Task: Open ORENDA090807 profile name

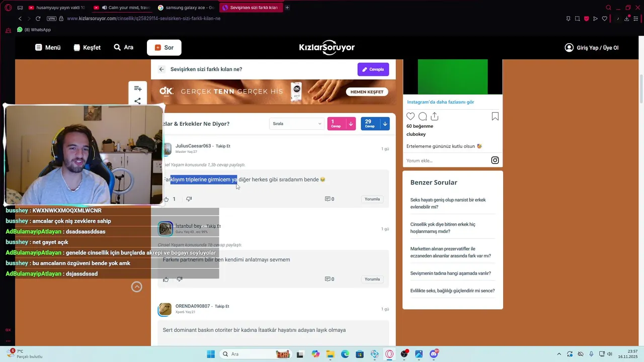Action: point(193,306)
